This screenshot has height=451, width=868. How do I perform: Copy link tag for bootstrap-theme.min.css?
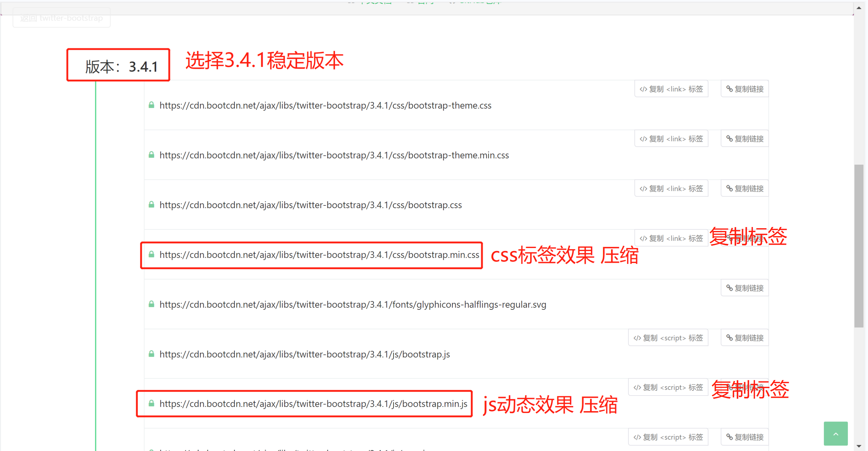671,139
